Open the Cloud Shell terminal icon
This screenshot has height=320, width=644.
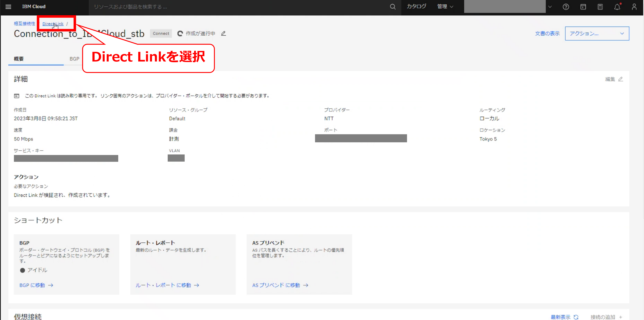tap(583, 7)
